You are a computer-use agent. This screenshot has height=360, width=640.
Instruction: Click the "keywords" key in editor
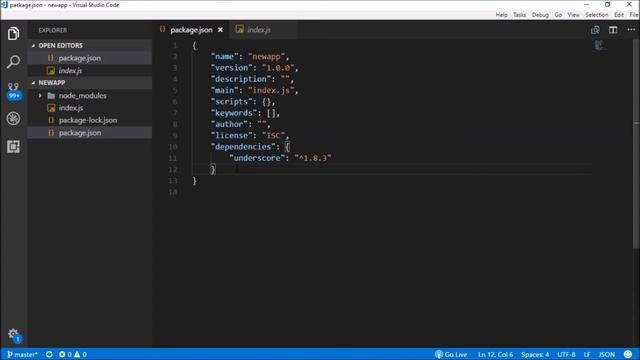[234, 113]
